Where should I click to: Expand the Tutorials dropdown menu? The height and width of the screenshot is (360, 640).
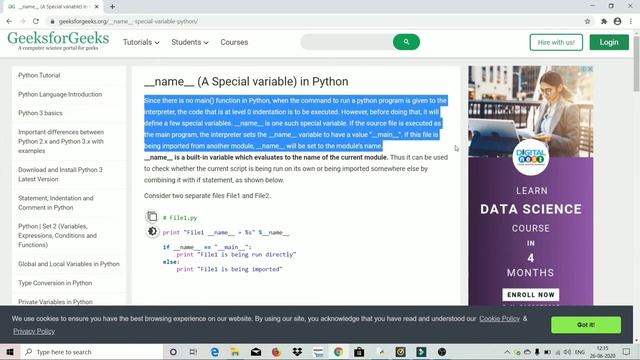tap(141, 42)
